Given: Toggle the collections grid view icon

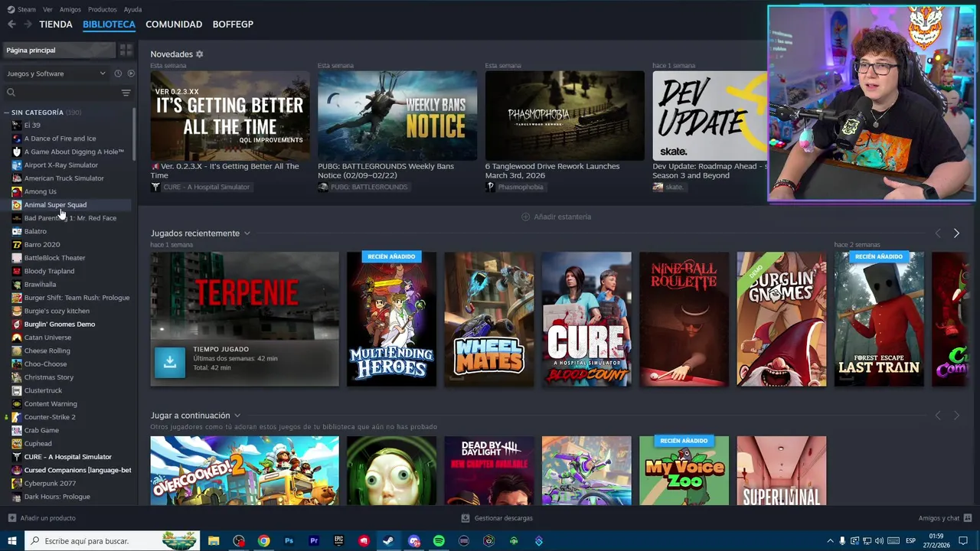Looking at the screenshot, I should 126,51.
